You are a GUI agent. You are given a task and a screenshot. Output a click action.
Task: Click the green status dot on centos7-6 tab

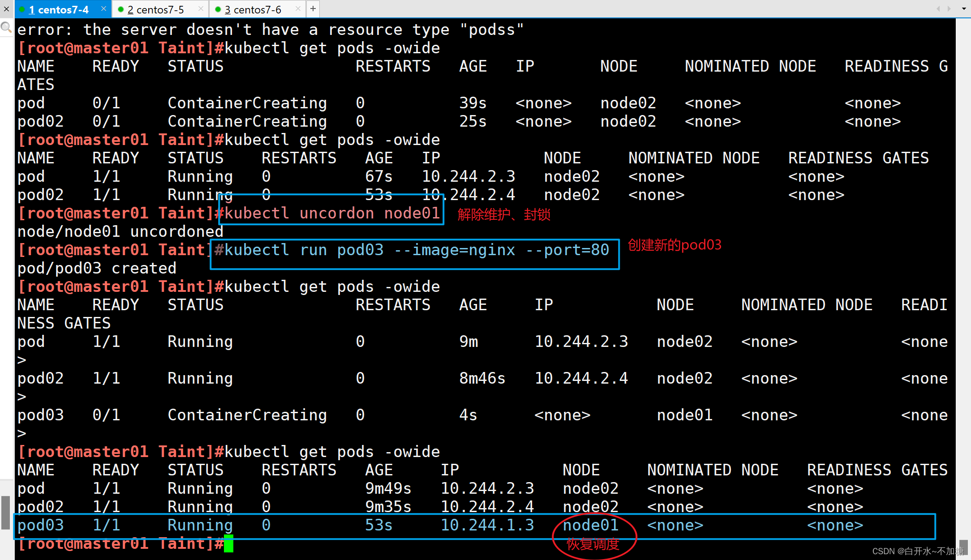[x=218, y=9]
